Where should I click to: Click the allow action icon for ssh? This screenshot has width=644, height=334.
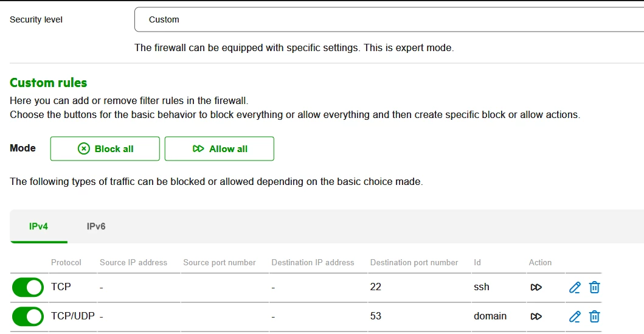tap(536, 287)
